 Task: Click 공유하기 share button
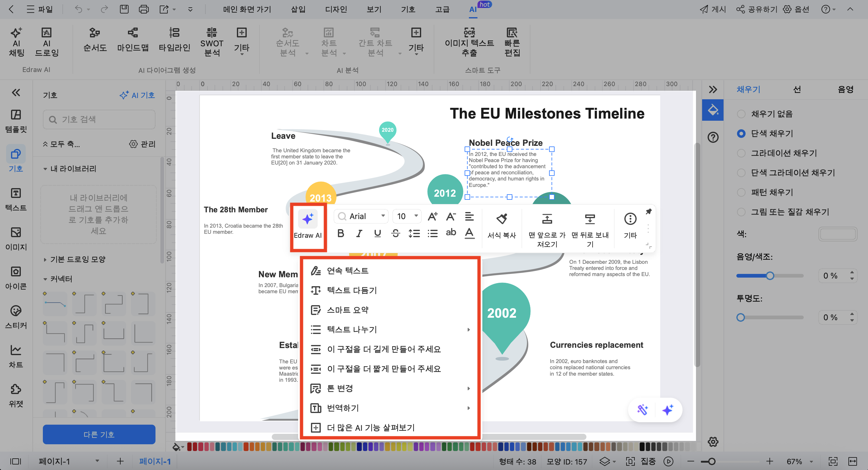click(x=757, y=9)
